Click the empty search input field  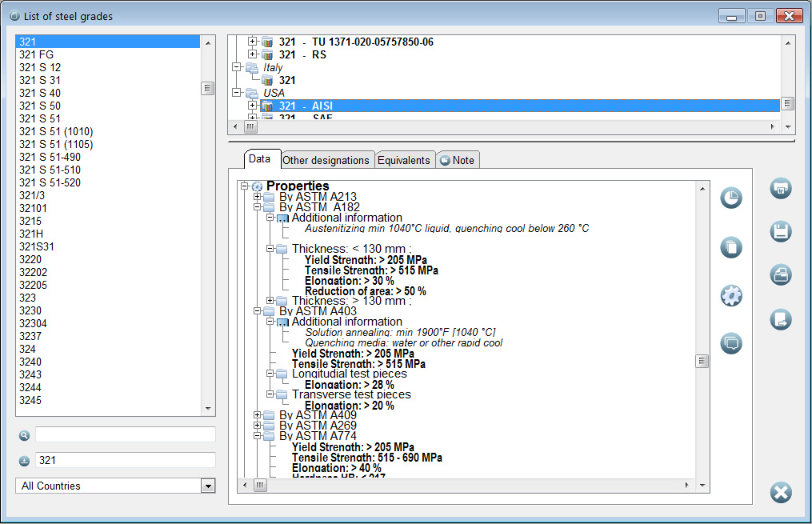tap(126, 434)
